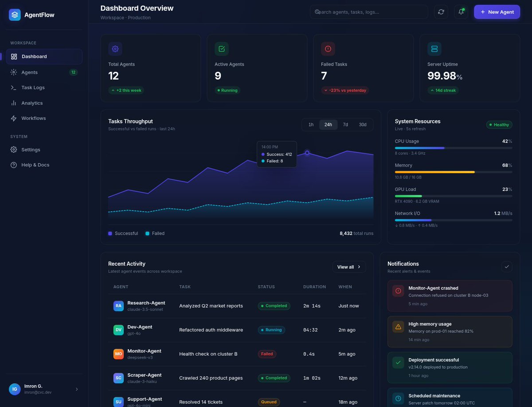Click the CPU Usage progress bar
The height and width of the screenshot is (407, 532).
(454, 148)
